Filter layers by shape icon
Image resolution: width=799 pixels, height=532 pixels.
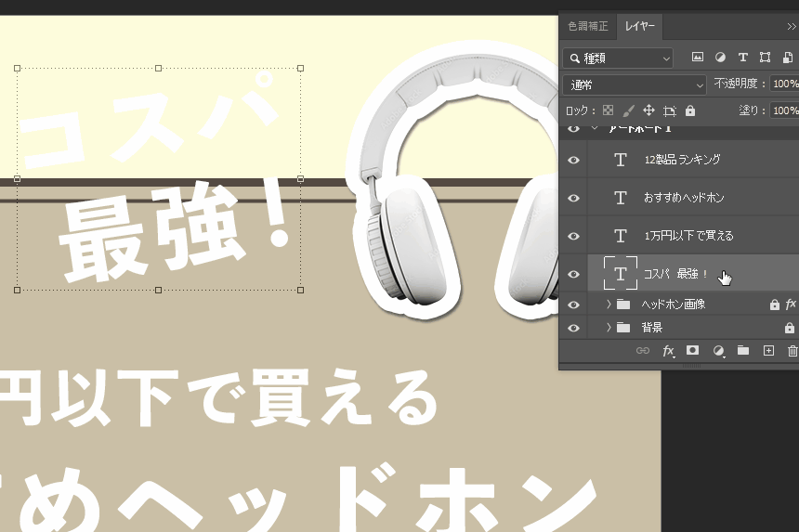coord(765,57)
